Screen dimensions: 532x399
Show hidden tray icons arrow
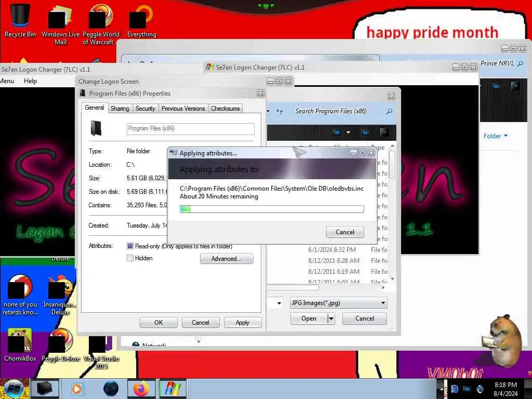442,389
